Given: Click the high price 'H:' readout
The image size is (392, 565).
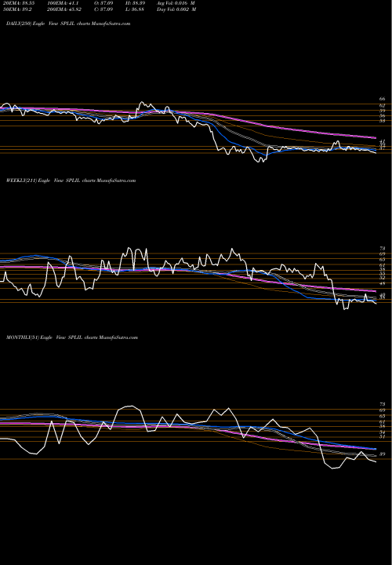Looking at the screenshot, I should 135,2.
